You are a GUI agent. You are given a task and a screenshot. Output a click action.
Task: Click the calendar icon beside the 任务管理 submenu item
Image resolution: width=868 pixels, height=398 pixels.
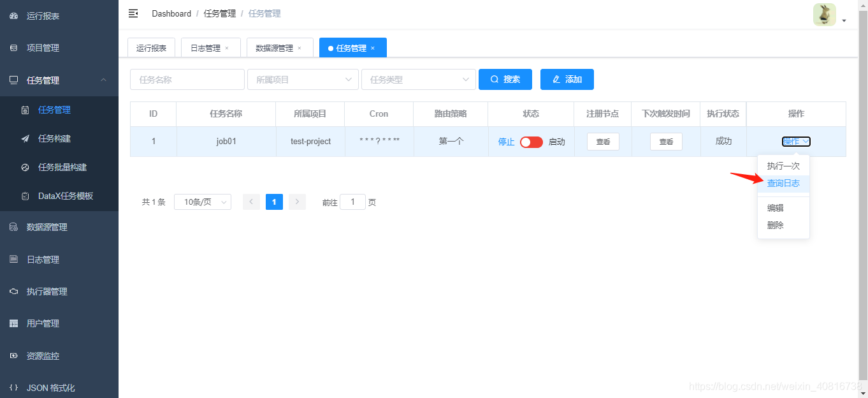(25, 110)
